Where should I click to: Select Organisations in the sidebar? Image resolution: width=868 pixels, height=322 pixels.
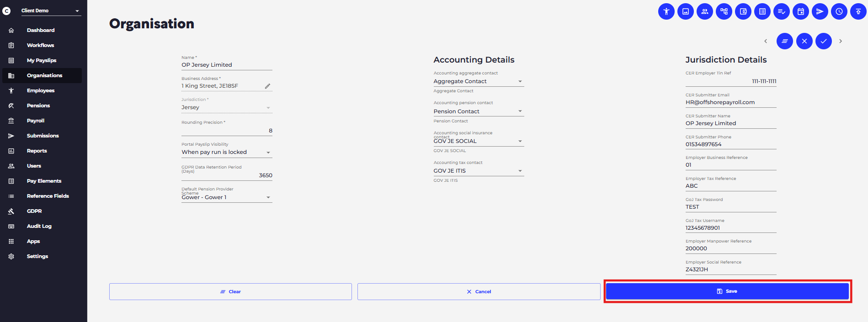pyautogui.click(x=42, y=75)
